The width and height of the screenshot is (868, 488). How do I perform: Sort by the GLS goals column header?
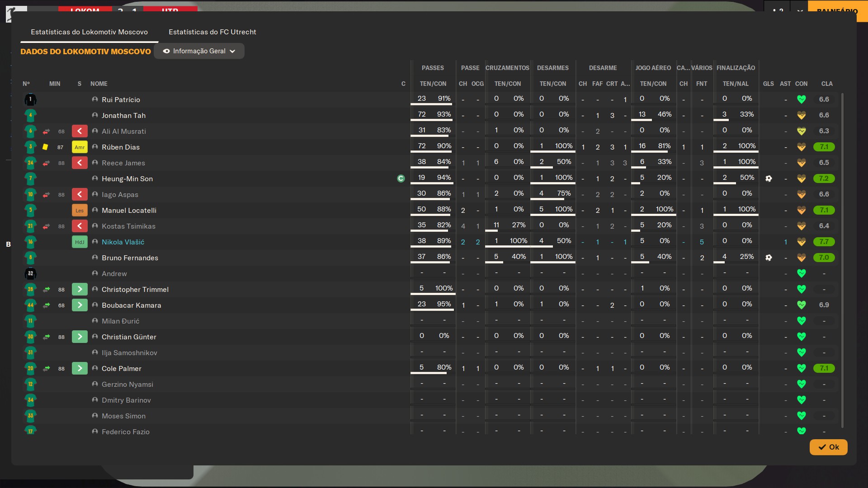(769, 84)
